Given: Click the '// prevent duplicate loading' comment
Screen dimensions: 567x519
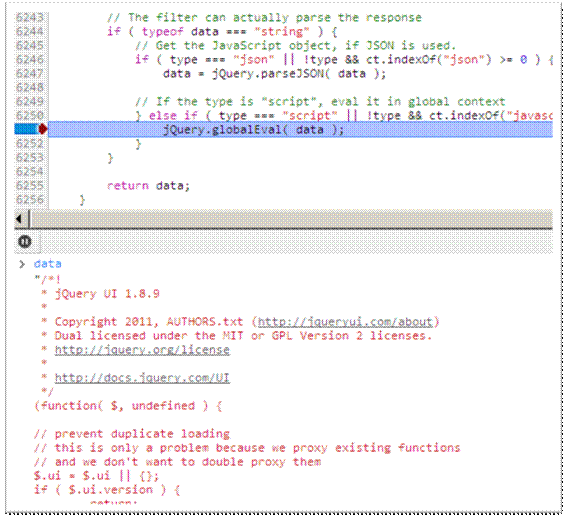Looking at the screenshot, I should coord(132,434).
